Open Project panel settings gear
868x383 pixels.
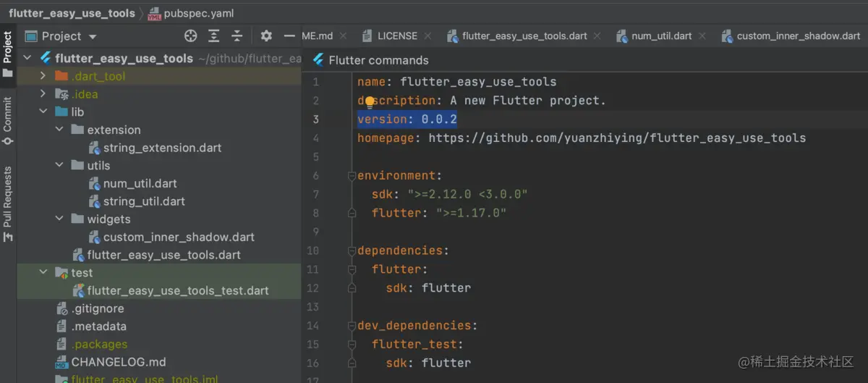266,36
